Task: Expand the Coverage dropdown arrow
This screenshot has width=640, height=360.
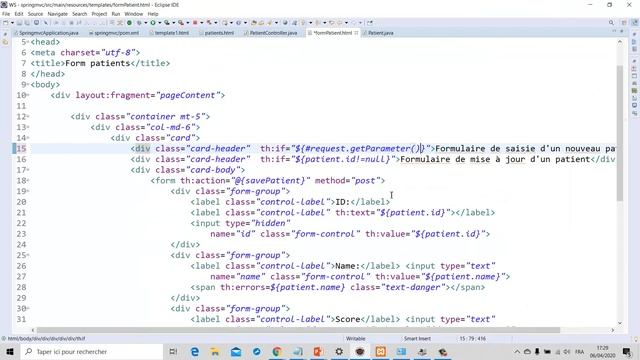Action: click(x=173, y=23)
